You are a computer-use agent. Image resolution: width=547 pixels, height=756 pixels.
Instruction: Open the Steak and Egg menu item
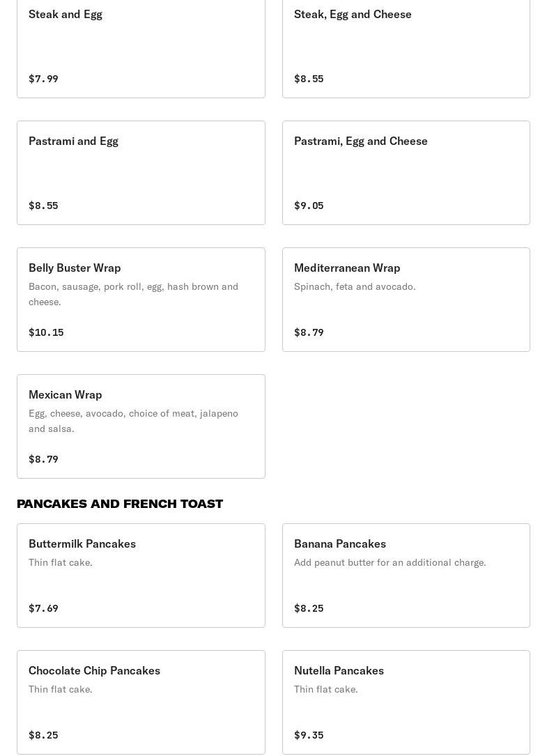click(141, 48)
